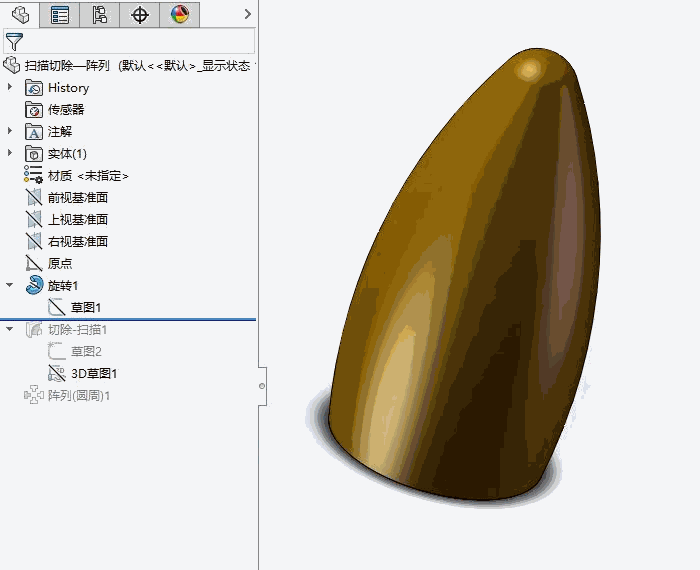
Task: Click the part icon beside 扫描切除—阵列
Action: (x=12, y=66)
